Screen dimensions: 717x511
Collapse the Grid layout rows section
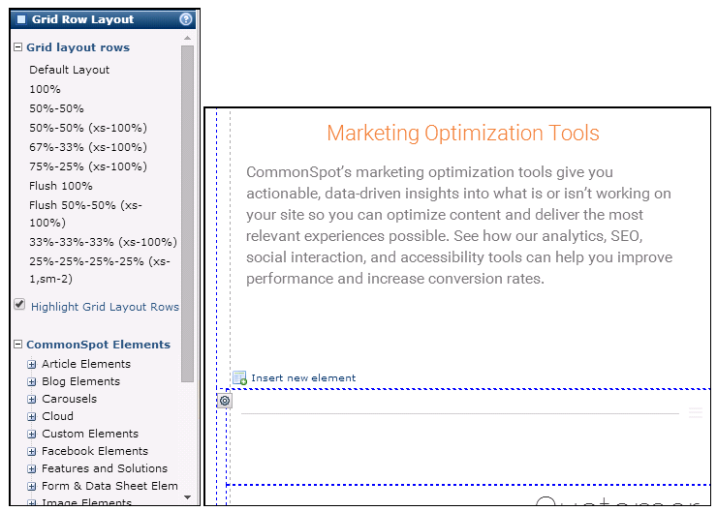point(18,48)
